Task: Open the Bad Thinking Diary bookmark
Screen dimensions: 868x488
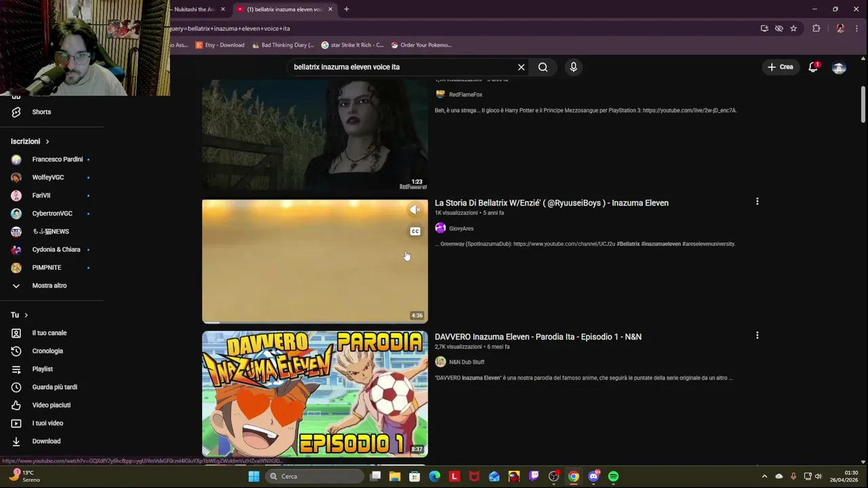Action: pos(283,45)
